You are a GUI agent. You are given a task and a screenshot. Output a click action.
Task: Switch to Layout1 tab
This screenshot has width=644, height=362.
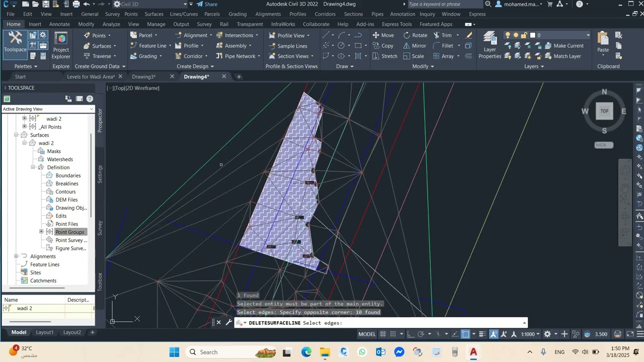45,332
